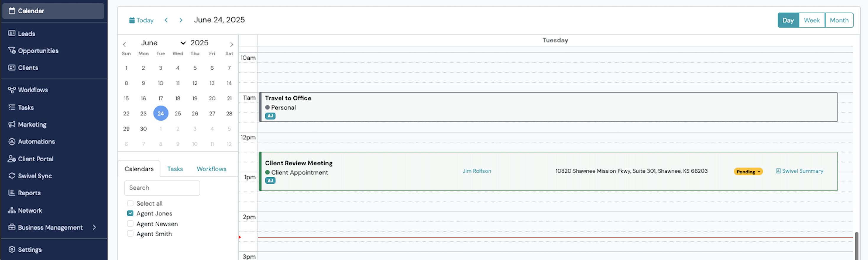Click the Swivel Summary icon

pos(778,171)
